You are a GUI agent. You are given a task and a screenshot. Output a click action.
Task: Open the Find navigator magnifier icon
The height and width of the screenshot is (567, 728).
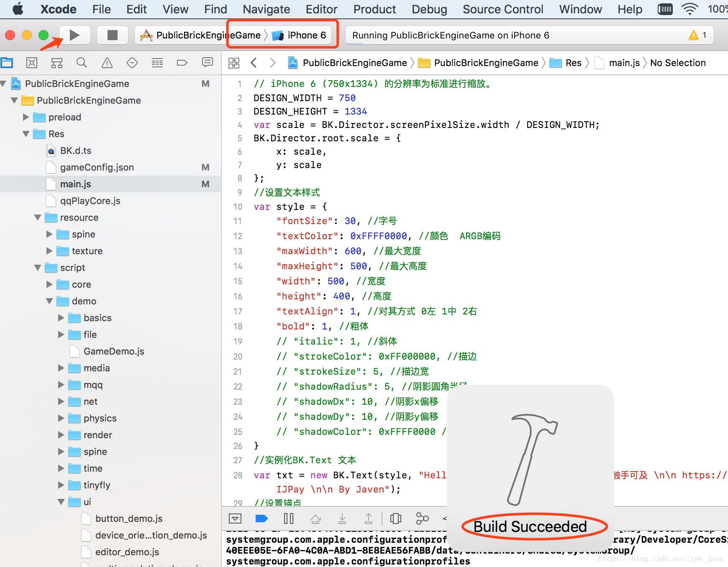click(82, 63)
